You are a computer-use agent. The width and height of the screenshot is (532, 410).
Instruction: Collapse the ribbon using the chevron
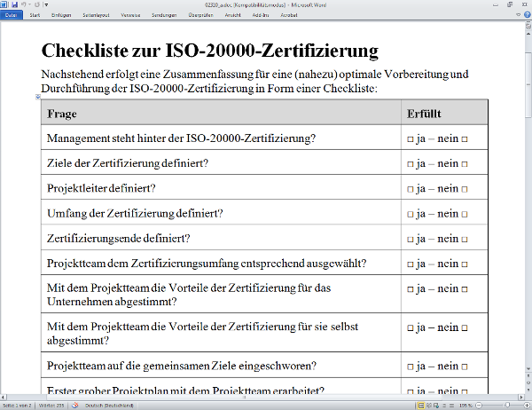(517, 15)
